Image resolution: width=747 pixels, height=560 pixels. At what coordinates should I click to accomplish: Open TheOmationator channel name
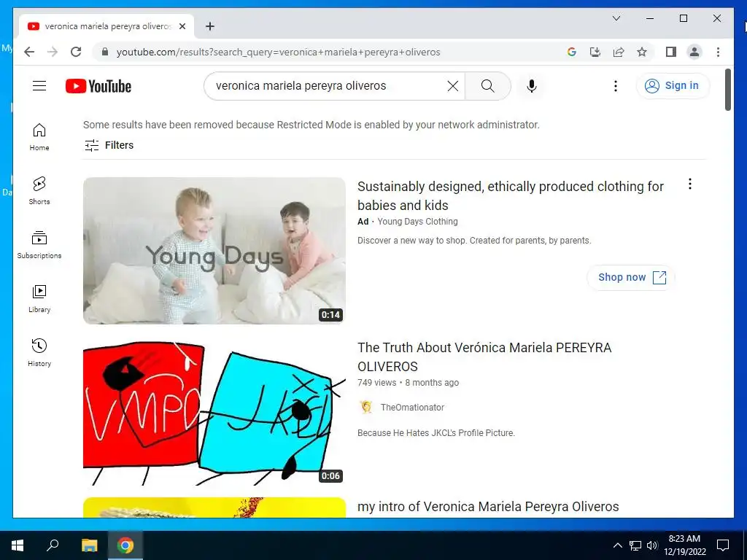tap(412, 407)
